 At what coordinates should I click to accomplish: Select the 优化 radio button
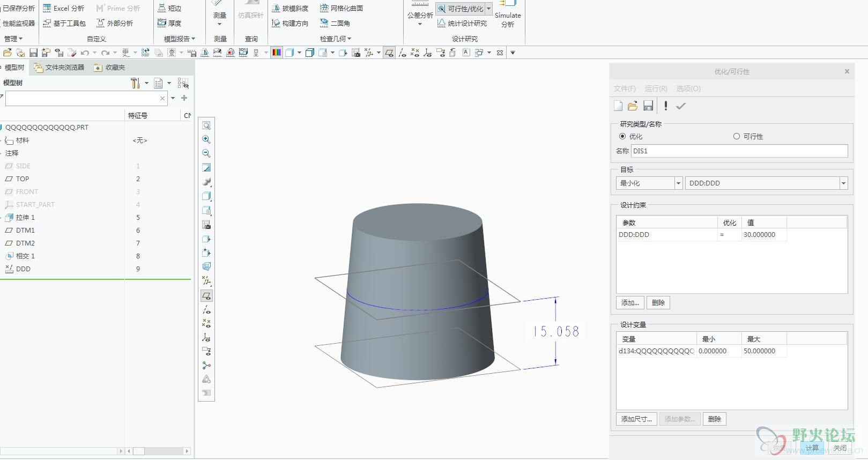tap(622, 137)
